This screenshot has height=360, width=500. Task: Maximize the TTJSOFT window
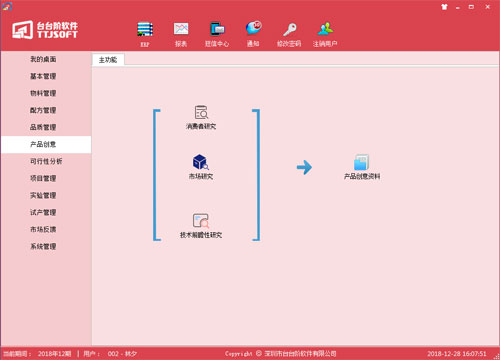point(471,7)
